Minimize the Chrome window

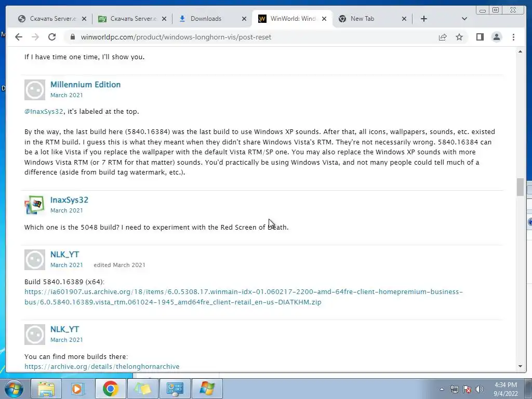coord(483,10)
